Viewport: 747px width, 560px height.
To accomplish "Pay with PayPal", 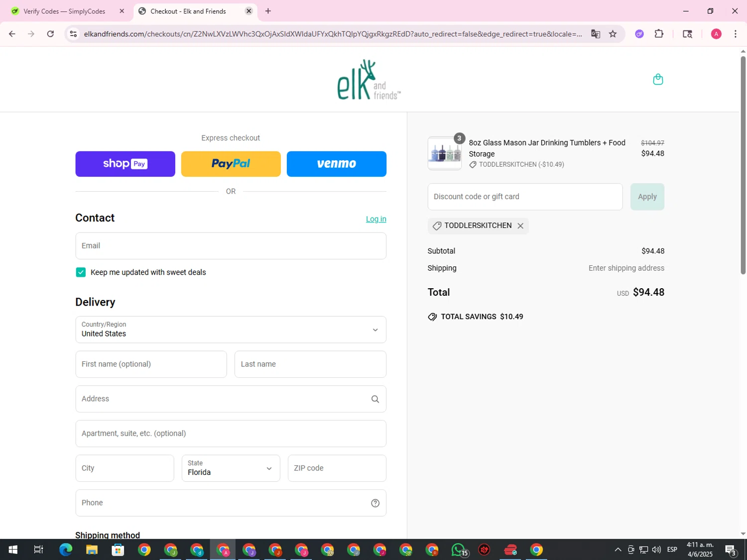I will (x=231, y=164).
